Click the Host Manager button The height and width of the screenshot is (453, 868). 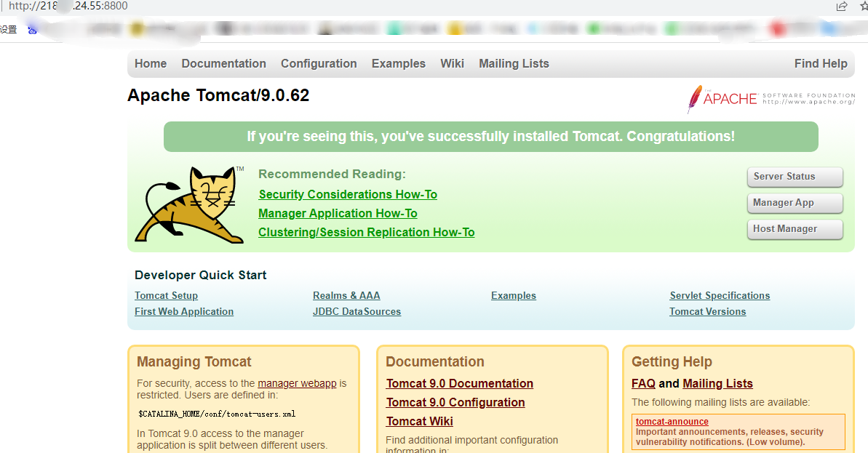795,229
